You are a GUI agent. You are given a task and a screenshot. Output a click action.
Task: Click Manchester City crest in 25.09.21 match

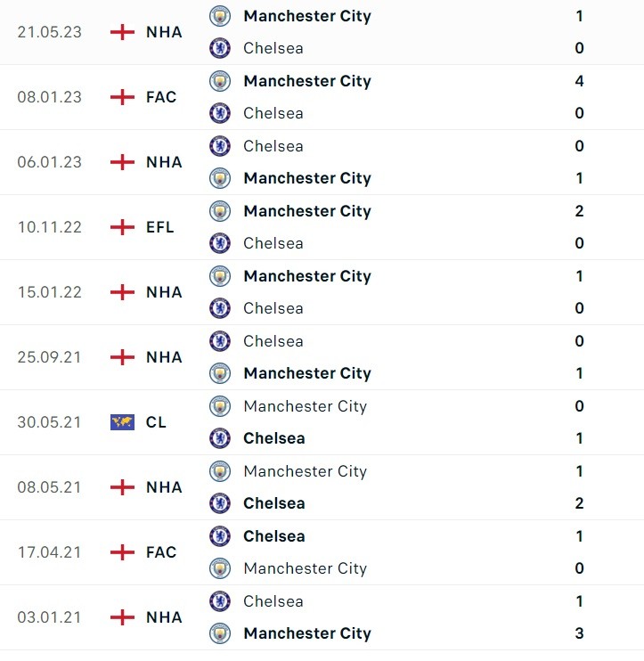point(219,373)
